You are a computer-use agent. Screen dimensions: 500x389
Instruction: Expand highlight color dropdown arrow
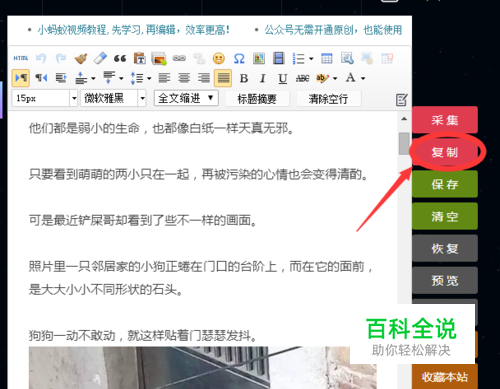coord(335,78)
